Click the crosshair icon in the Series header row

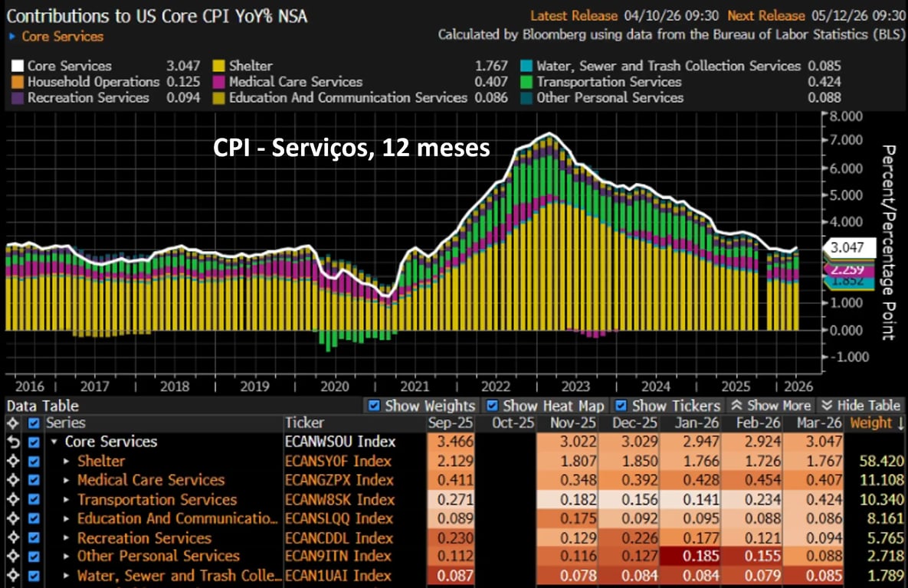11,423
